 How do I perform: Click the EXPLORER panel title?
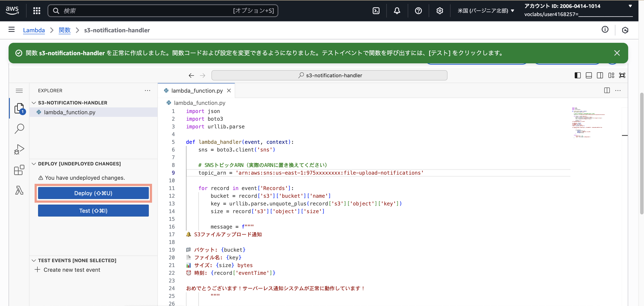(50, 91)
